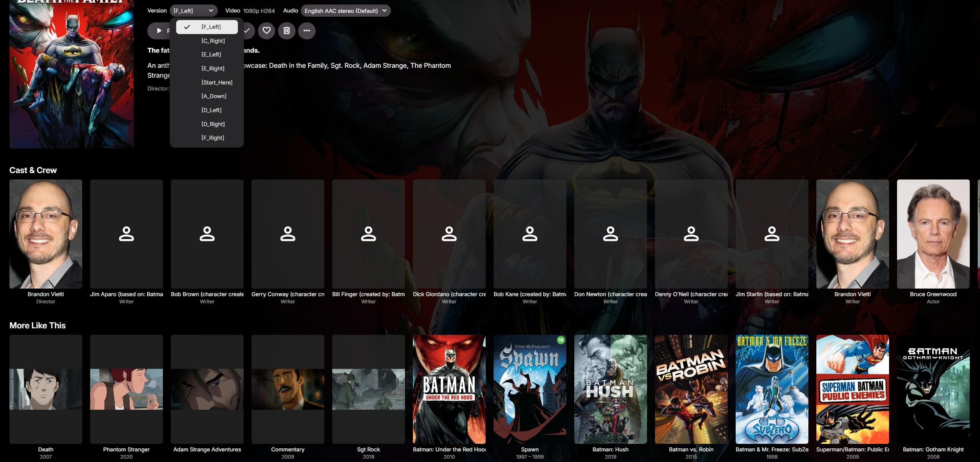Click the Phantom Stranger title link
Screen dimensions: 980x462
[126, 449]
